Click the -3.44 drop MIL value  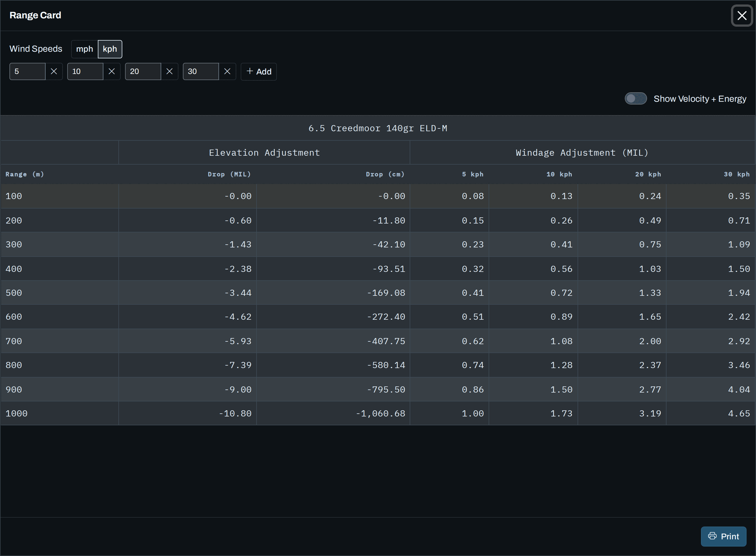238,293
